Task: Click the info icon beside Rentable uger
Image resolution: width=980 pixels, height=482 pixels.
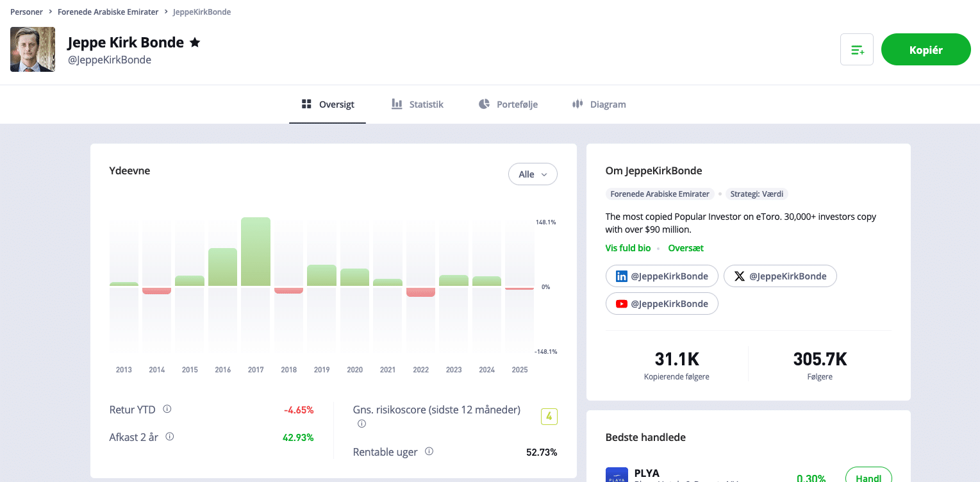Action: coord(429,451)
